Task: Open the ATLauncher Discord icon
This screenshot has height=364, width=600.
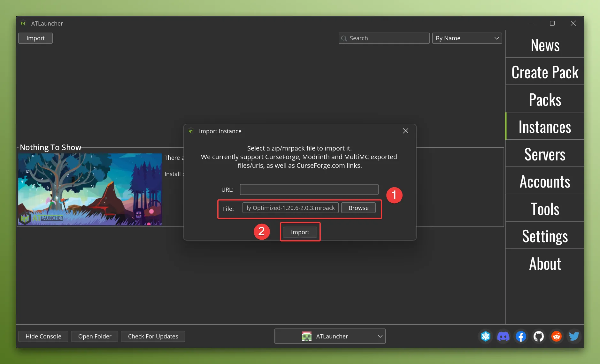Action: [x=503, y=336]
